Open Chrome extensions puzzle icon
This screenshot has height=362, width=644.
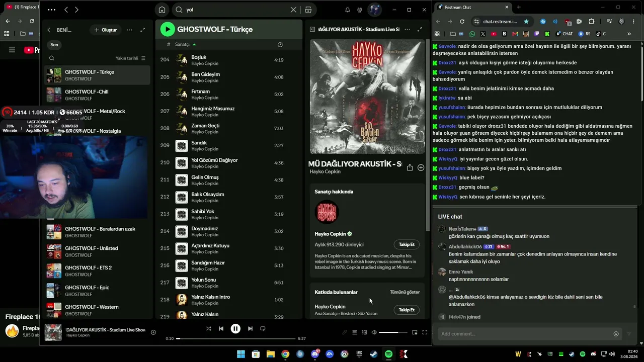(x=591, y=22)
